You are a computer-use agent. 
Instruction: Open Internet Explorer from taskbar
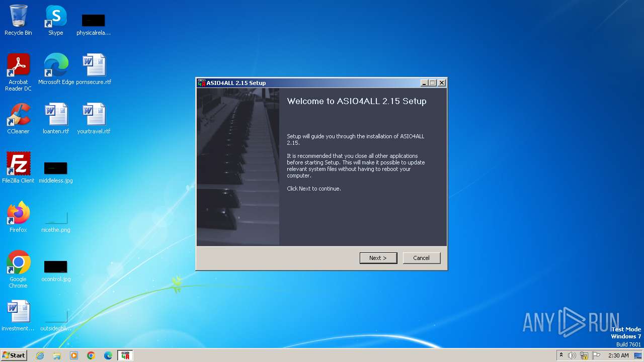[x=40, y=355]
